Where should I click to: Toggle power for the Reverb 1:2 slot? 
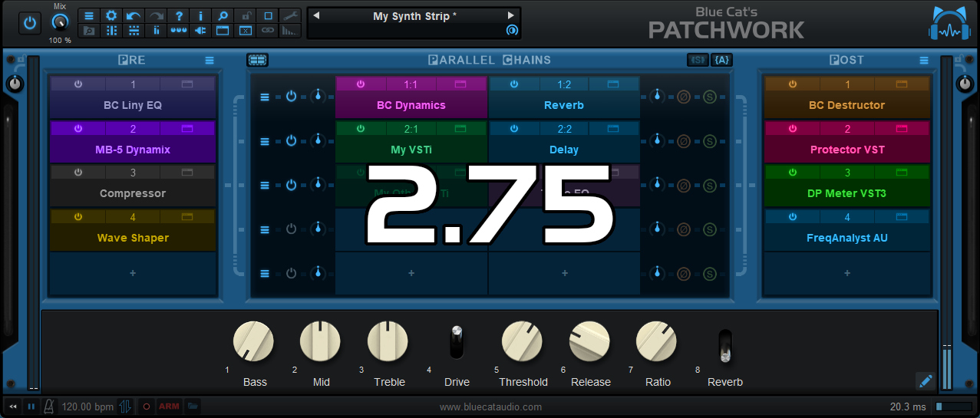[x=513, y=84]
